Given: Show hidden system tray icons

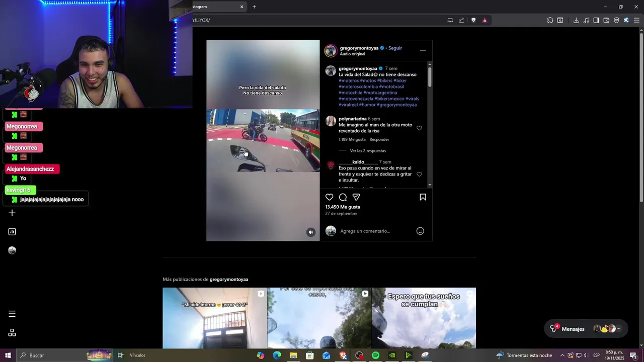Looking at the screenshot, I should (562, 355).
